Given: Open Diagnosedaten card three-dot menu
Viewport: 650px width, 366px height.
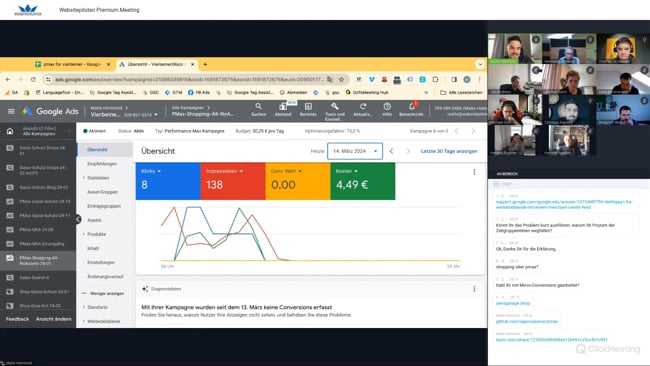Looking at the screenshot, I should point(474,289).
